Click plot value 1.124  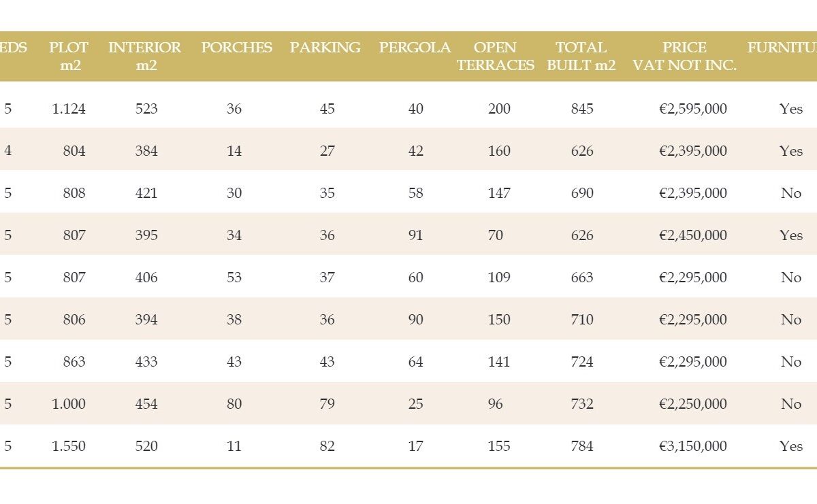click(x=69, y=109)
